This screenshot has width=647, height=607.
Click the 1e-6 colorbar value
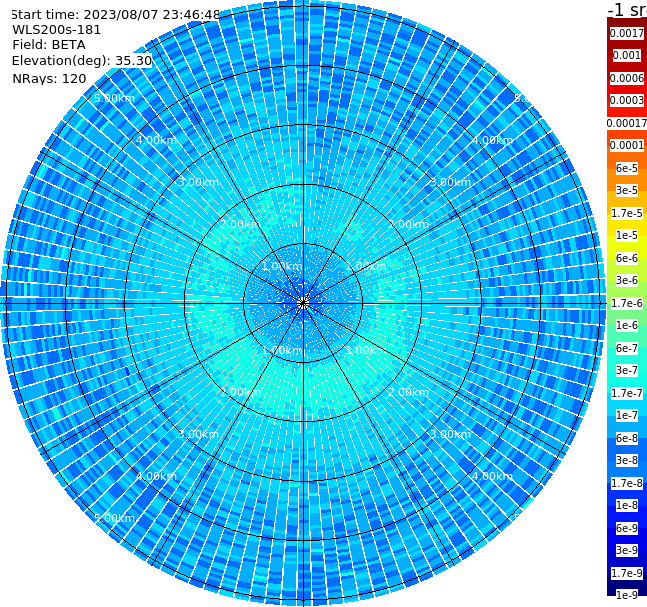627,325
